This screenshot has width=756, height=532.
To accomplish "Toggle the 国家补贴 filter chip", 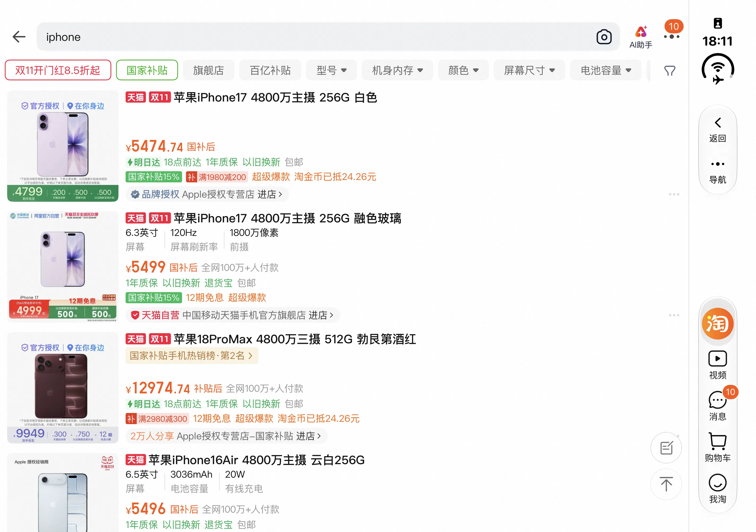I will point(147,70).
